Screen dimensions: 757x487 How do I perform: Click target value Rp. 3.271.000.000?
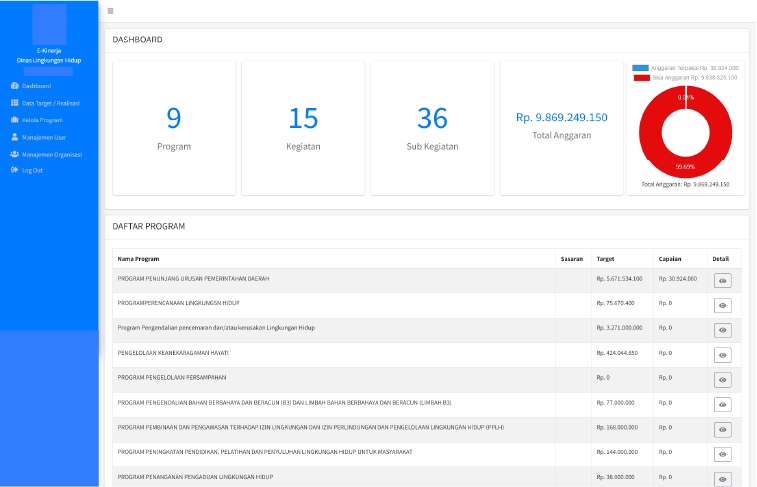click(619, 328)
